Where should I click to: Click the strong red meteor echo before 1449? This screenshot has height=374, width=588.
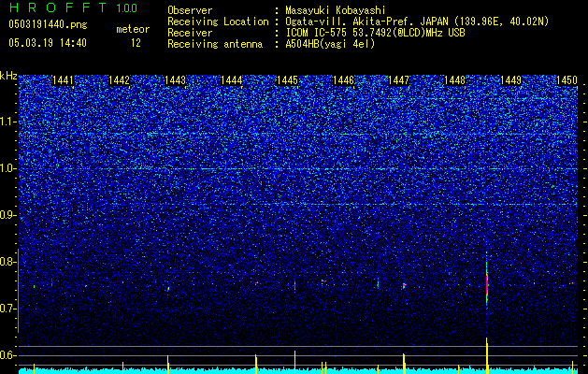coord(487,285)
